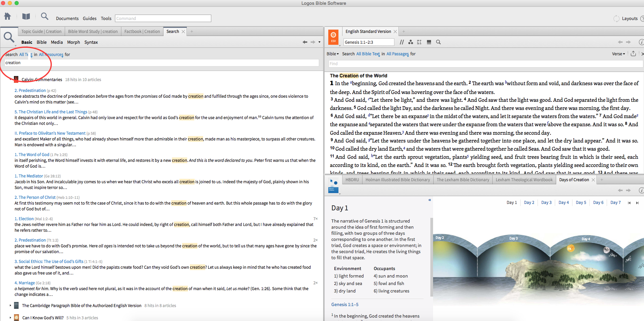This screenshot has width=644, height=321.
Task: Show Day 7 of creation
Action: tap(616, 203)
